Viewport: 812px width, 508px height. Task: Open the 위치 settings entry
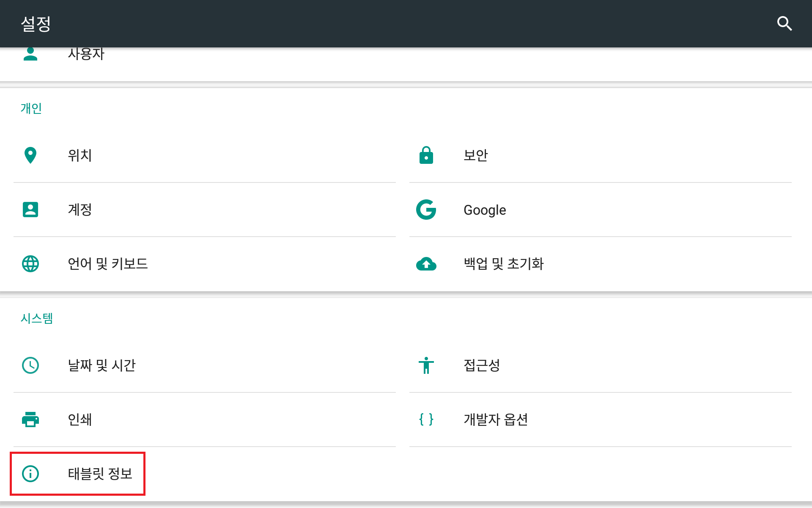coord(80,155)
